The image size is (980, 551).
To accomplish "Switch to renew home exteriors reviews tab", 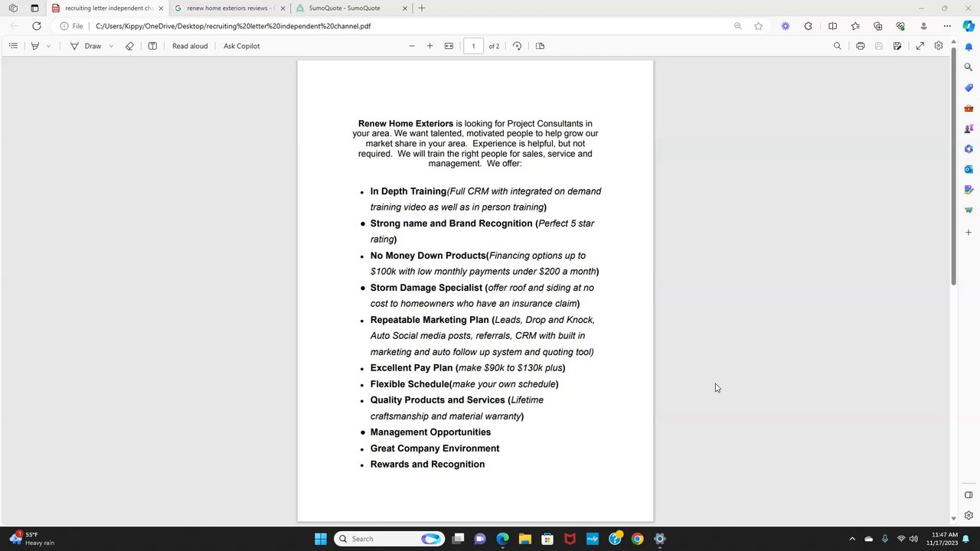I will point(230,8).
